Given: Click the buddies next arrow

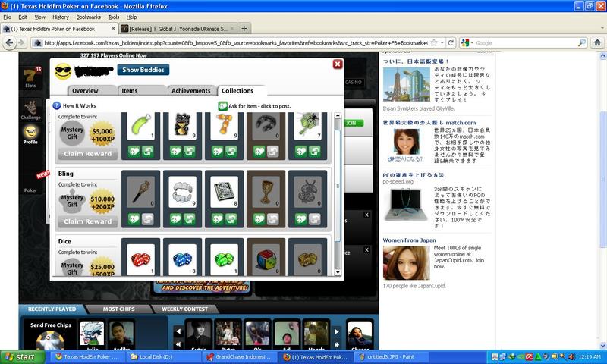Looking at the screenshot, I should (x=336, y=331).
